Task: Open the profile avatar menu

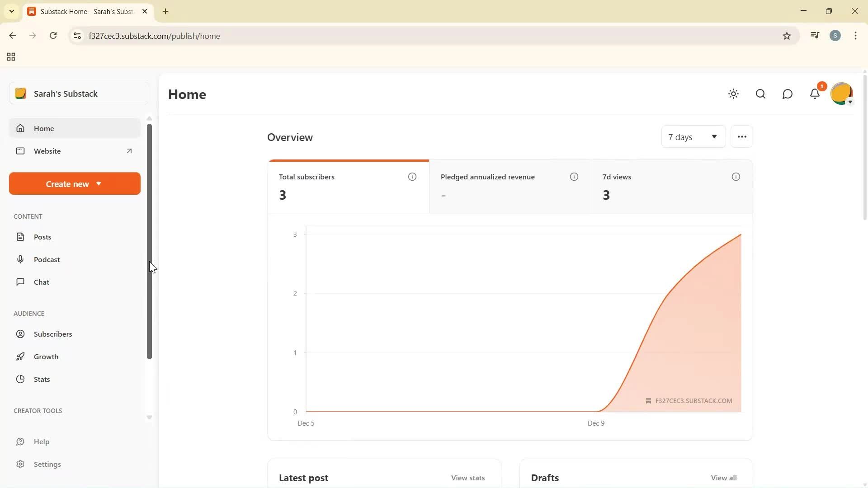Action: pyautogui.click(x=841, y=94)
